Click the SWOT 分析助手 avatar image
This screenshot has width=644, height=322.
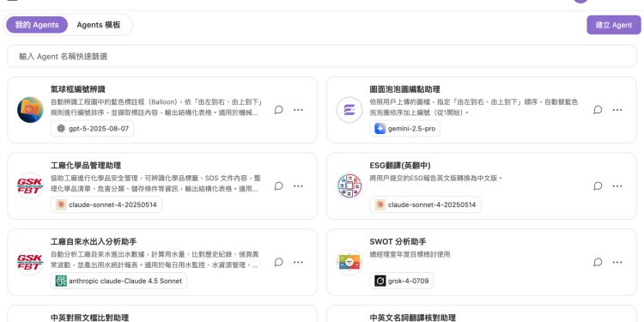(x=349, y=262)
